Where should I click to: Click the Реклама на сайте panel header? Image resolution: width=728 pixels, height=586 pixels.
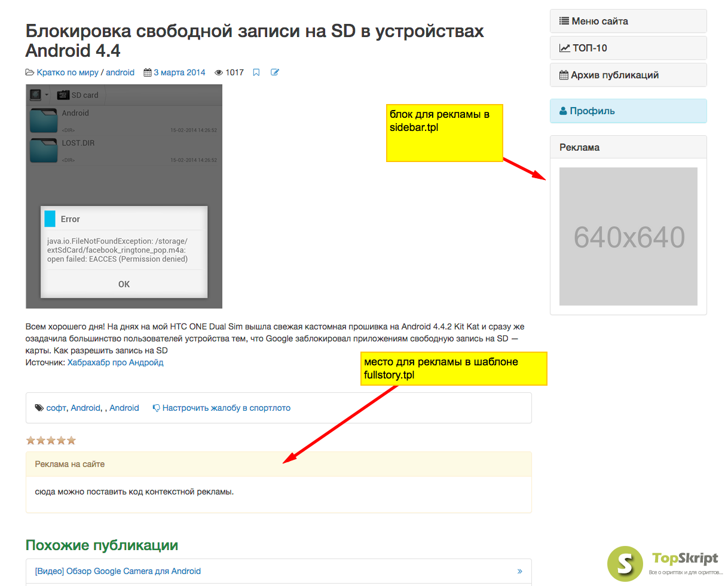click(279, 464)
